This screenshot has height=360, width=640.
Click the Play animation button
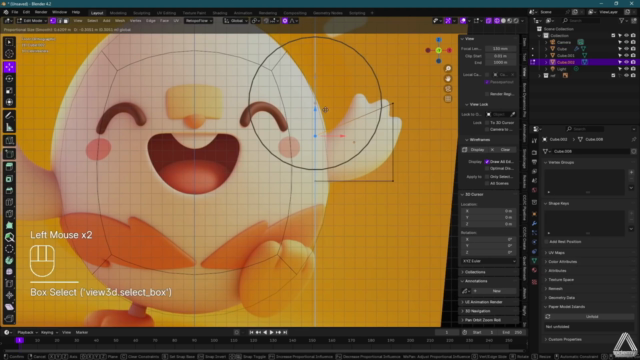pos(271,333)
